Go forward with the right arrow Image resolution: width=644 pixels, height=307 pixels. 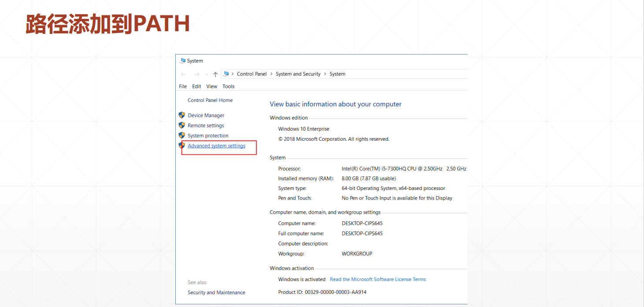click(196, 74)
